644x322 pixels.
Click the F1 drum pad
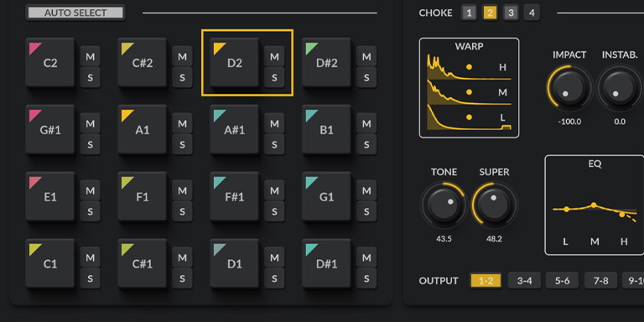coord(142,196)
